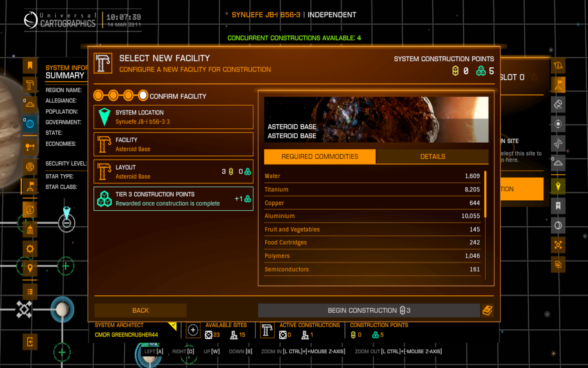
Task: Select the surface settlement icon in left sidebar
Action: point(30,104)
